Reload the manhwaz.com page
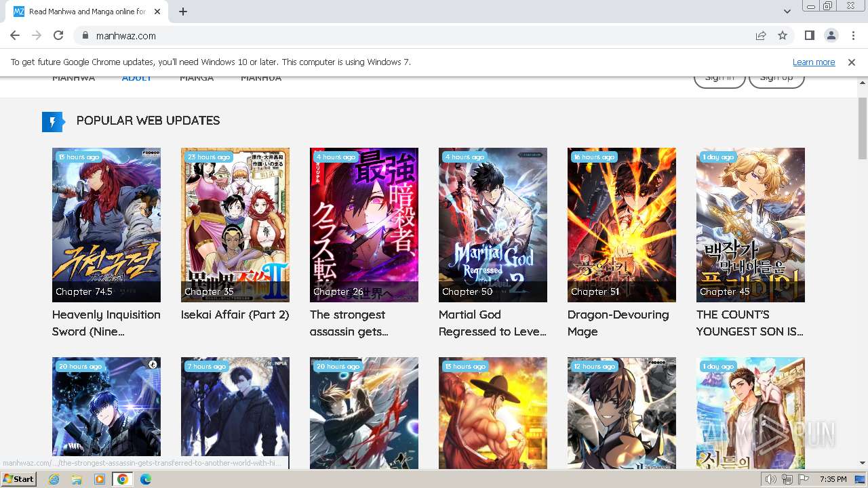The width and height of the screenshot is (868, 488). pyautogui.click(x=58, y=35)
